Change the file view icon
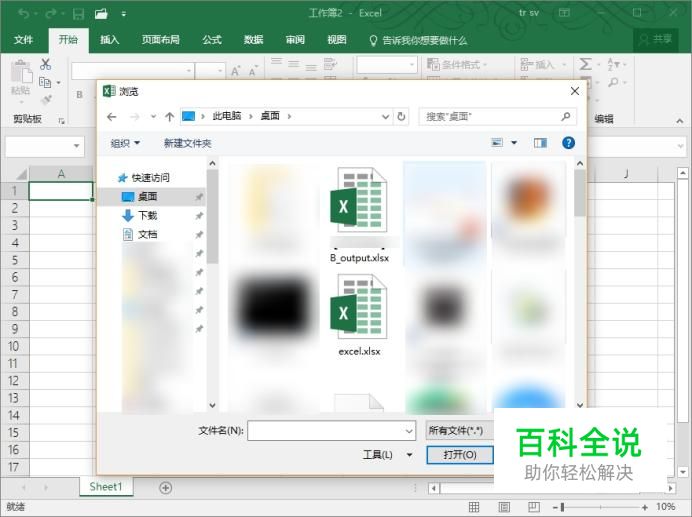This screenshot has height=517, width=692. click(497, 143)
